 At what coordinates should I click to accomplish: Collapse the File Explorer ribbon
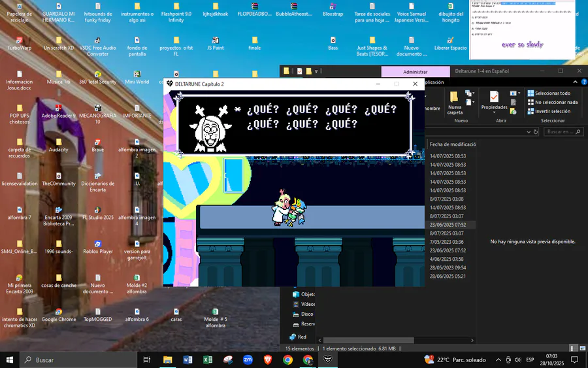coord(575,82)
